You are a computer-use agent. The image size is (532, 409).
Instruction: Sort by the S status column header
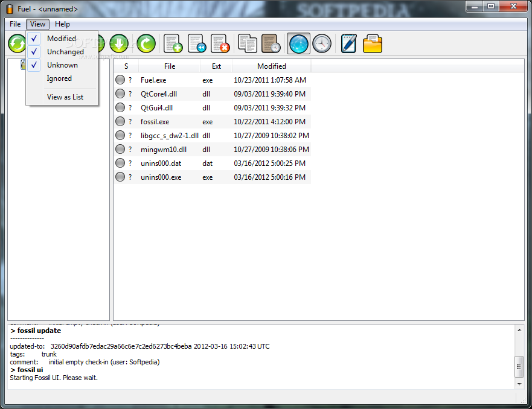tap(126, 66)
